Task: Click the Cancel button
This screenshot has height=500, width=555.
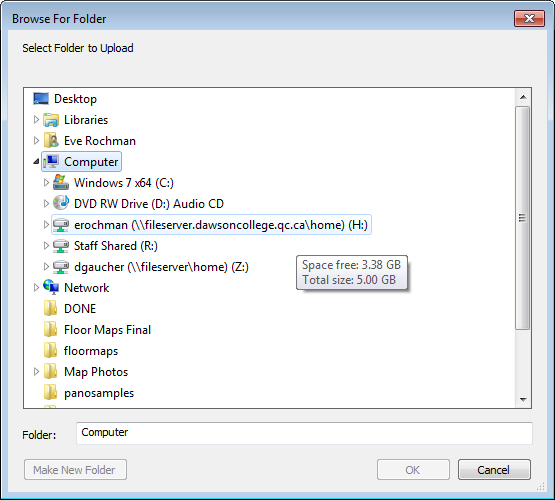Action: pyautogui.click(x=494, y=470)
